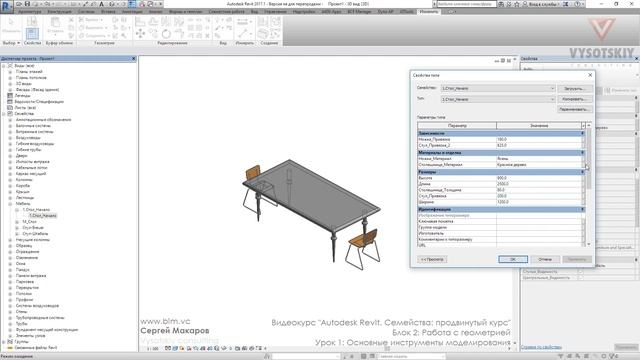Open the Справка по свойствам help link
The height and width of the screenshot is (360, 640).
(x=541, y=347)
